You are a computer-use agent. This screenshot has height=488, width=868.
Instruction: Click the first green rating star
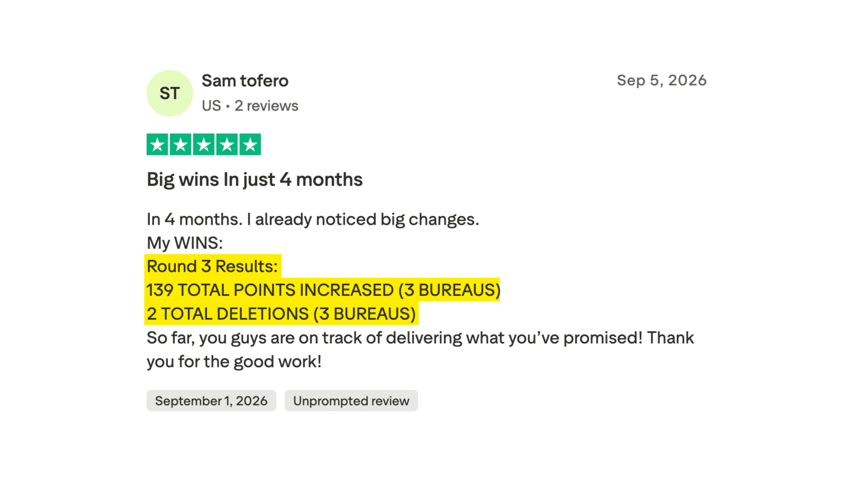tap(157, 145)
